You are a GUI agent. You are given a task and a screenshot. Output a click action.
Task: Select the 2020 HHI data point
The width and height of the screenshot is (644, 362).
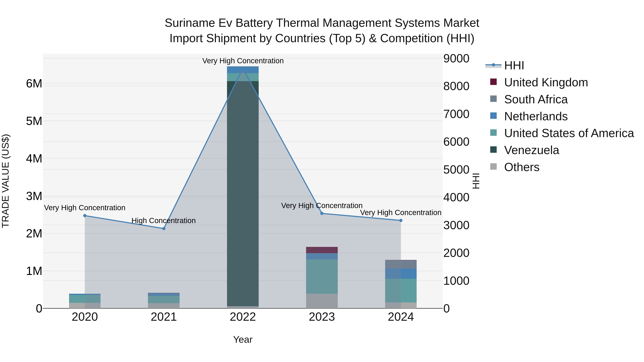(85, 216)
